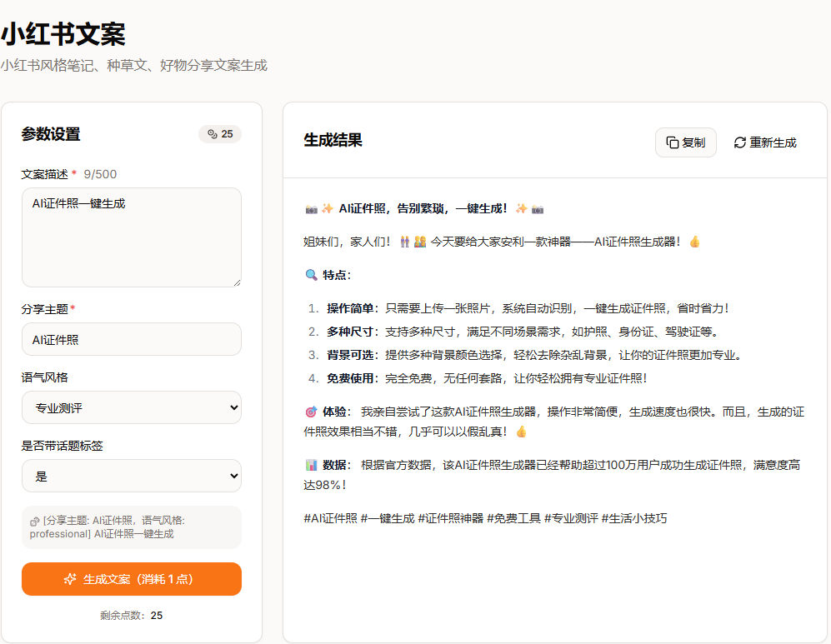The image size is (831, 644).
Task: Click the refresh icon beside 重新生成
Action: coord(740,142)
